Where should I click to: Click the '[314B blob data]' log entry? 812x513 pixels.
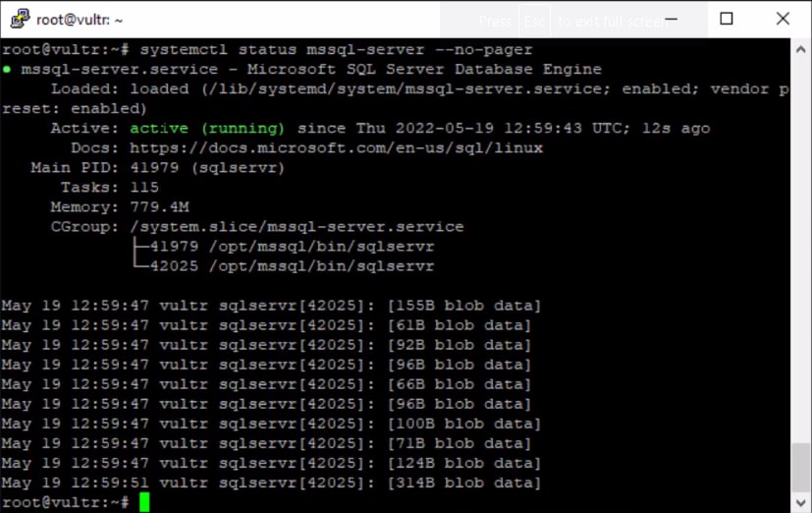[464, 483]
